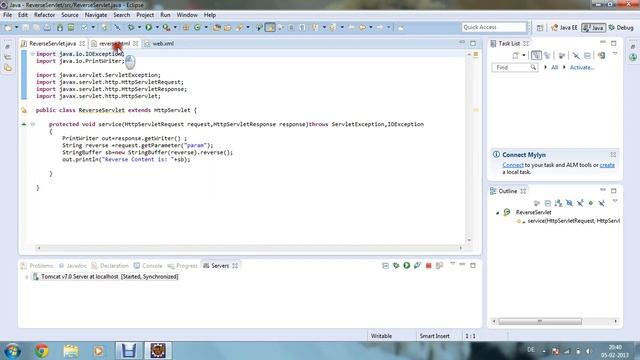Click Collapse All icon in Task List toolbar
640x360 pixels.
click(587, 55)
